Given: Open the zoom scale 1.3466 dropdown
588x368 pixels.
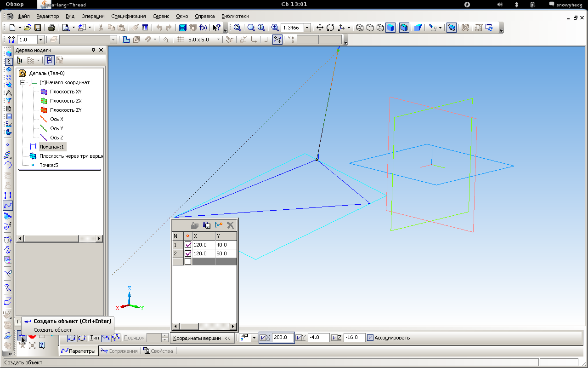Looking at the screenshot, I should pyautogui.click(x=307, y=28).
